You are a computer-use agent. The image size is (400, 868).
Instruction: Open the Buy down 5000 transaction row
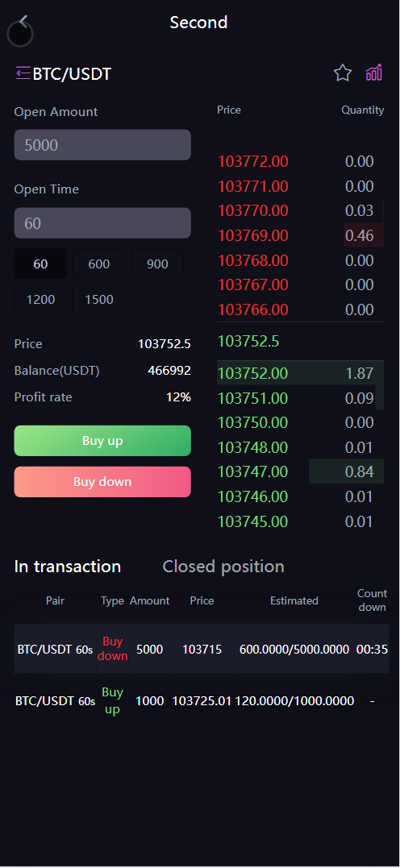tap(202, 649)
